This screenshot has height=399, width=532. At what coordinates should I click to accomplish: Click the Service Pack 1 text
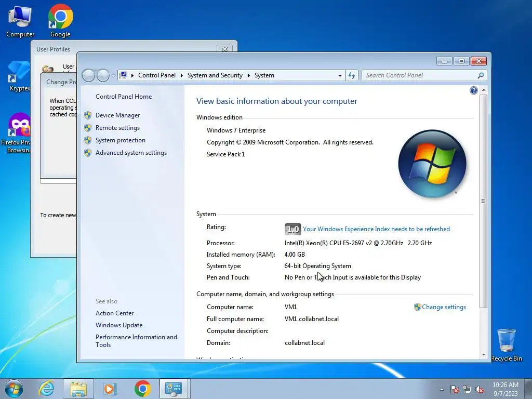pyautogui.click(x=225, y=154)
